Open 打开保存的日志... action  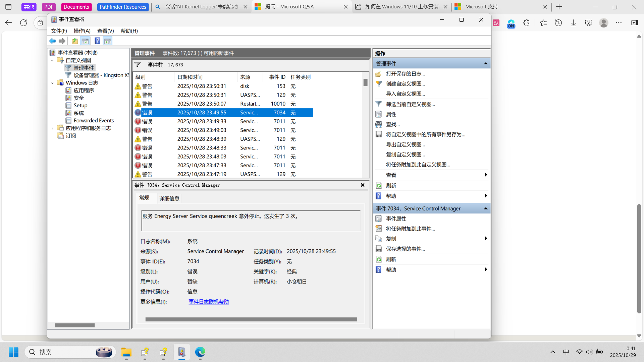coord(405,74)
